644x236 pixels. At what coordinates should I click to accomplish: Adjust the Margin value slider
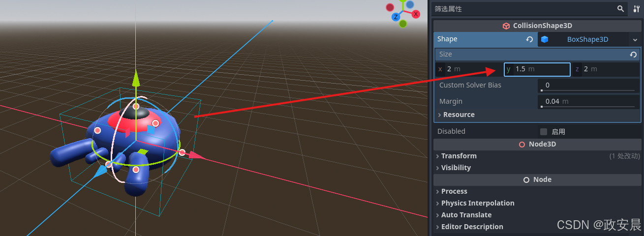point(587,107)
